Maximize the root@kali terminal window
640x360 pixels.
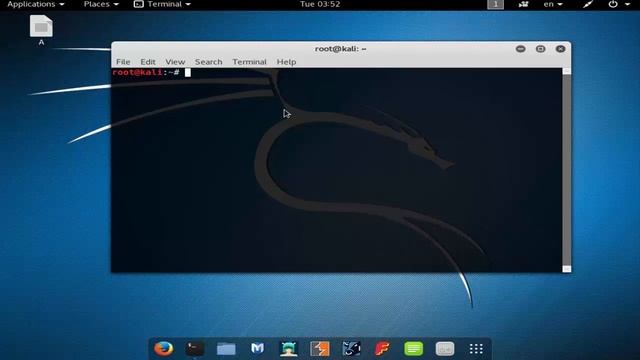(x=540, y=49)
